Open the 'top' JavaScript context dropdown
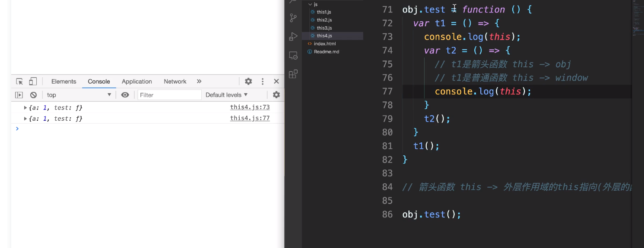Viewport: 644px width, 248px height. [79, 95]
